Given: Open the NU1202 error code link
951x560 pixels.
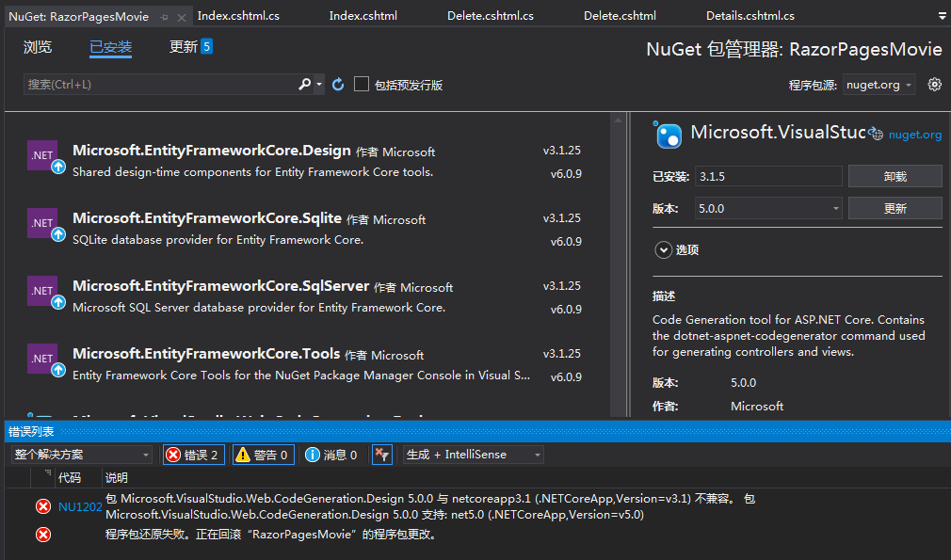Looking at the screenshot, I should pyautogui.click(x=80, y=506).
